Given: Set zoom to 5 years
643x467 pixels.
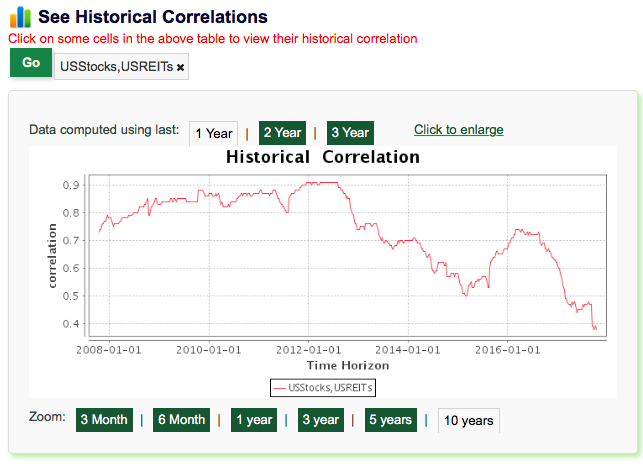Looking at the screenshot, I should coord(390,420).
